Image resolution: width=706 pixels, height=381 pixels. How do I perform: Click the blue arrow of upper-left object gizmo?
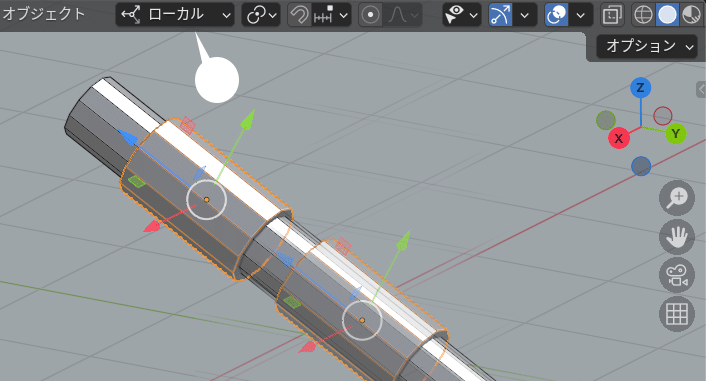[127, 137]
